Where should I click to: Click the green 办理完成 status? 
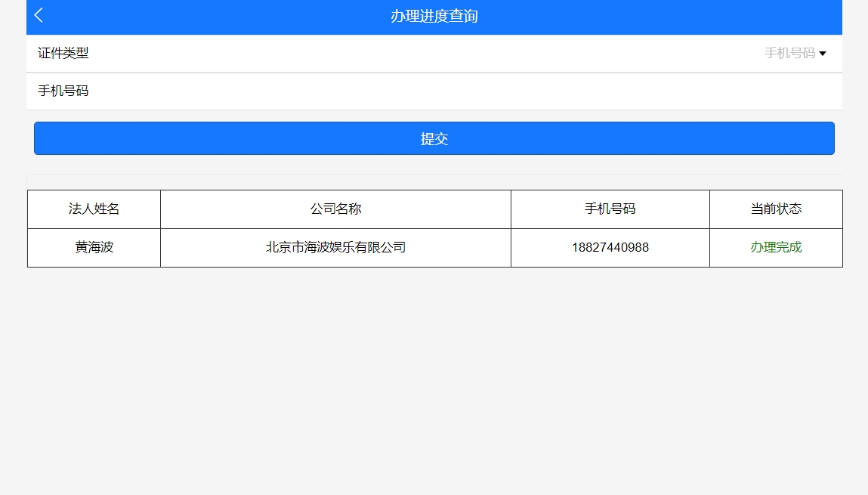776,248
